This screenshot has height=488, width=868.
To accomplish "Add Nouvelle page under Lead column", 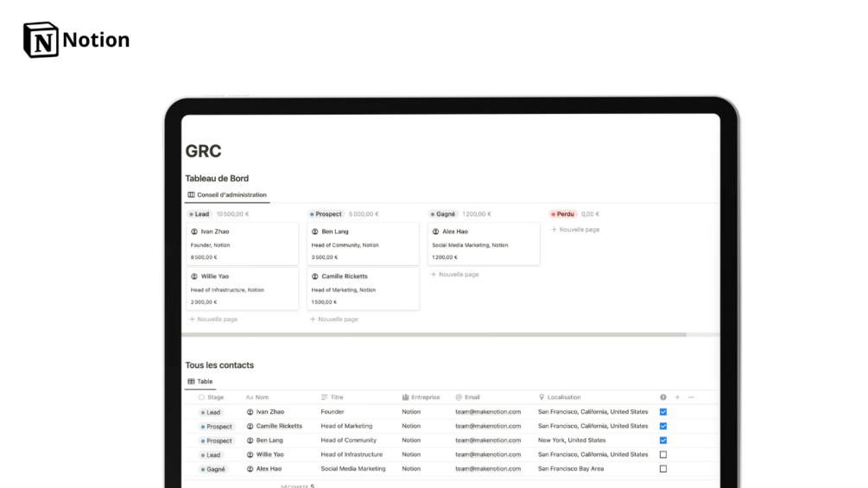I will [213, 320].
